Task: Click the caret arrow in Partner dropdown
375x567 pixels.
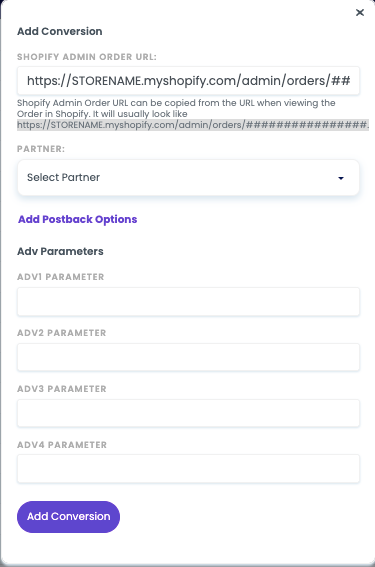Action: [341, 178]
